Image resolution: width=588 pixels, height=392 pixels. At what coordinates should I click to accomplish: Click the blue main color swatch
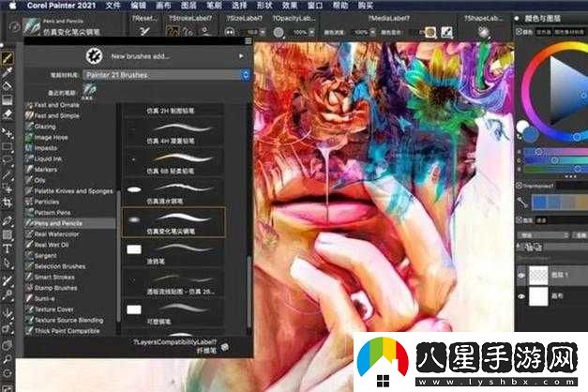tap(530, 134)
